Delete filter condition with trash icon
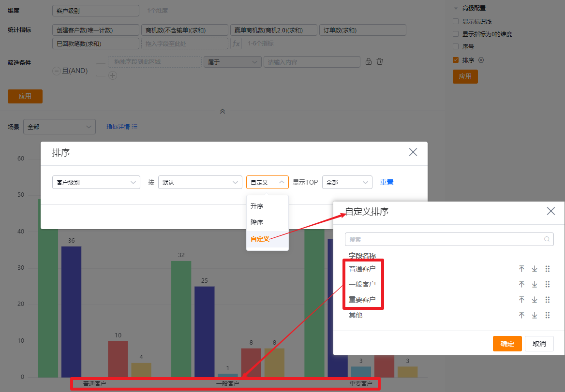Image resolution: width=565 pixels, height=392 pixels. click(379, 61)
